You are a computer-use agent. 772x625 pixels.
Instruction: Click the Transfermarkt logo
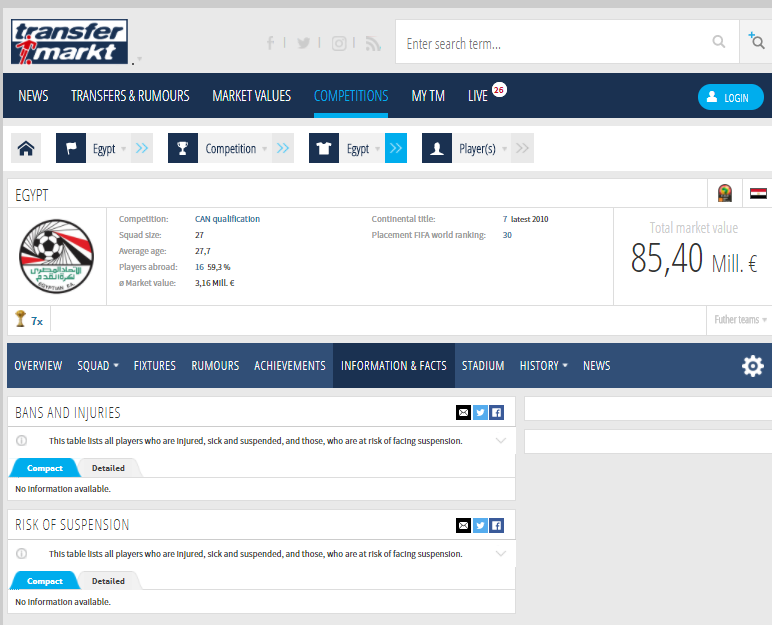pyautogui.click(x=69, y=42)
